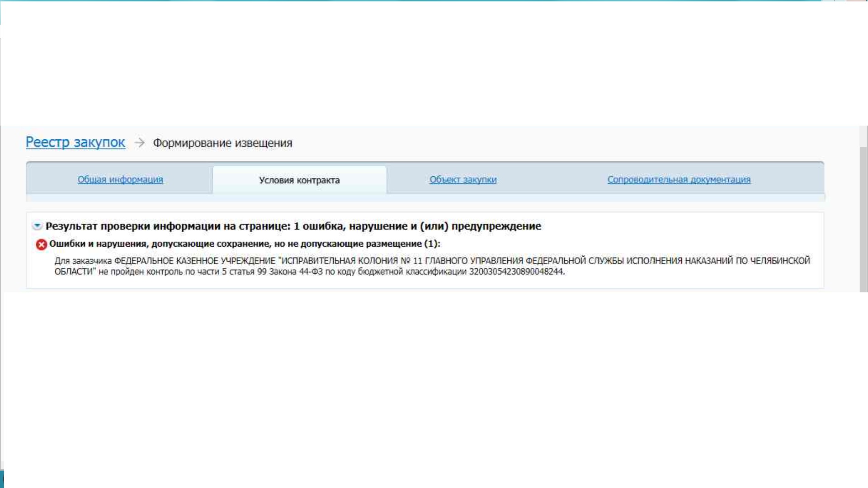The width and height of the screenshot is (868, 488).
Task: Click the budget classification code 32003054230890048244
Action: [516, 272]
